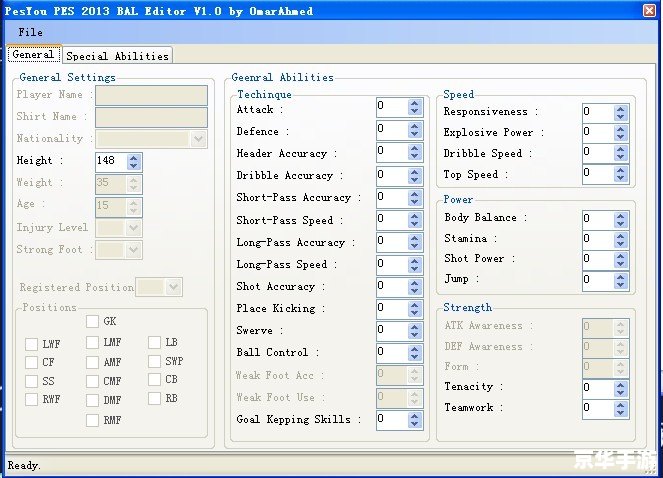Check the DMF position box
Screen dimensions: 663x478
92,400
